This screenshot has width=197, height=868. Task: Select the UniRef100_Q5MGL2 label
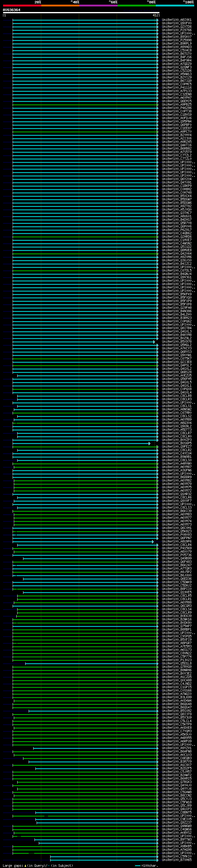[x=176, y=345]
